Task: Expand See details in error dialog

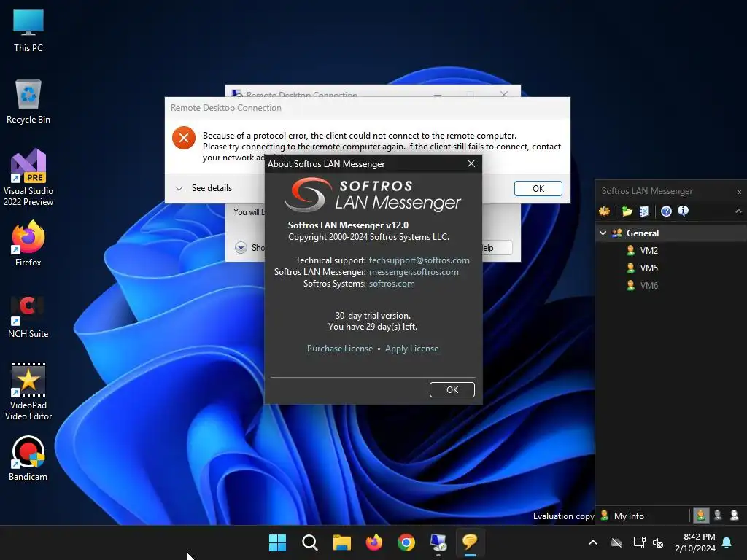Action: pos(204,188)
